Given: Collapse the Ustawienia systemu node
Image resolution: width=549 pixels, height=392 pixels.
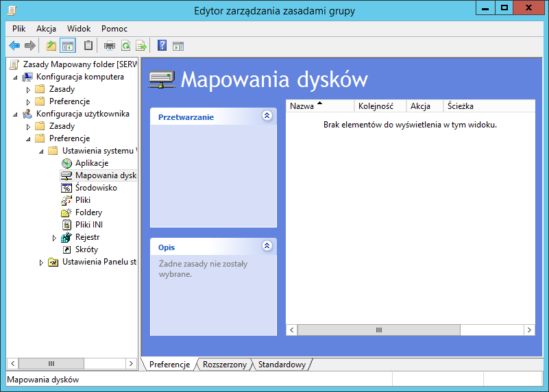Looking at the screenshot, I should point(41,151).
